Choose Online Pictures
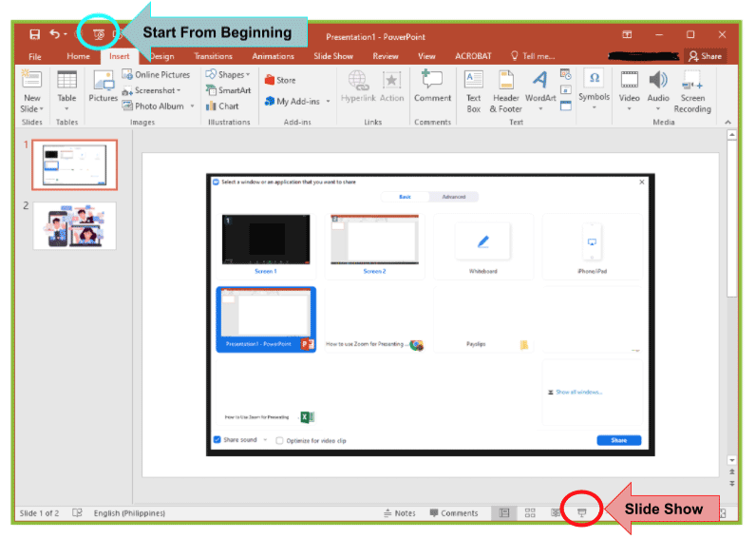This screenshot has height=539, width=756. pyautogui.click(x=156, y=75)
